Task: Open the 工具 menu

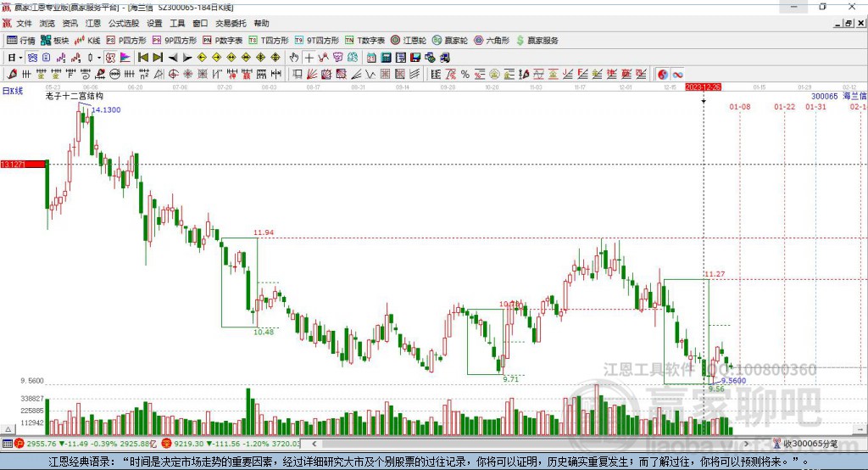Action: point(177,23)
